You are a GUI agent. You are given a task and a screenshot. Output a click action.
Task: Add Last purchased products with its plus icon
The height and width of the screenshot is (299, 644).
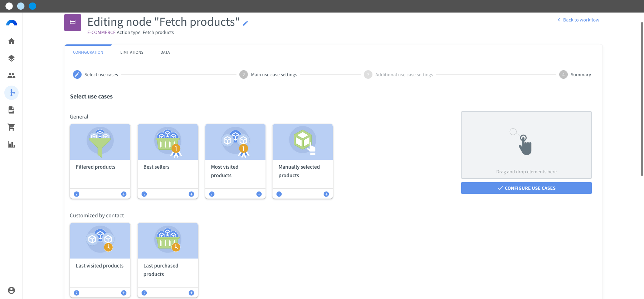click(x=191, y=293)
